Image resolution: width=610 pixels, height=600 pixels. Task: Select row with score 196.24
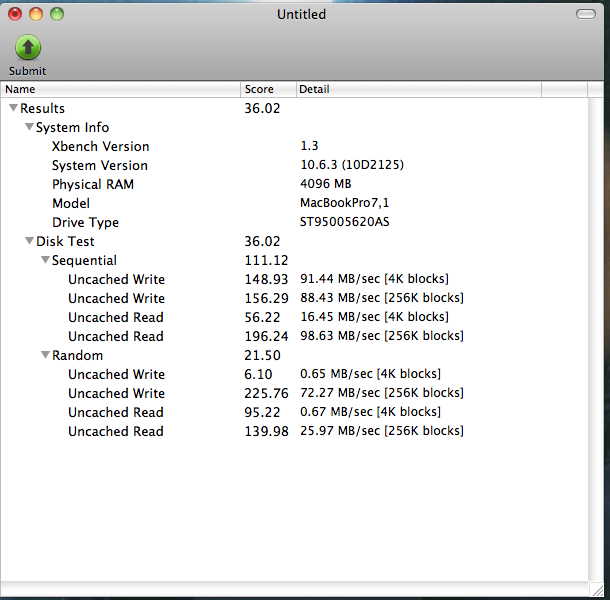[294, 336]
